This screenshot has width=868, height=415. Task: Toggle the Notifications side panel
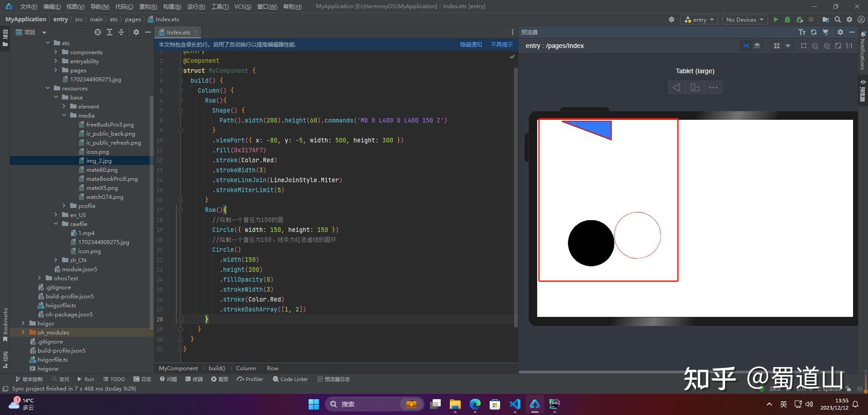(863, 51)
